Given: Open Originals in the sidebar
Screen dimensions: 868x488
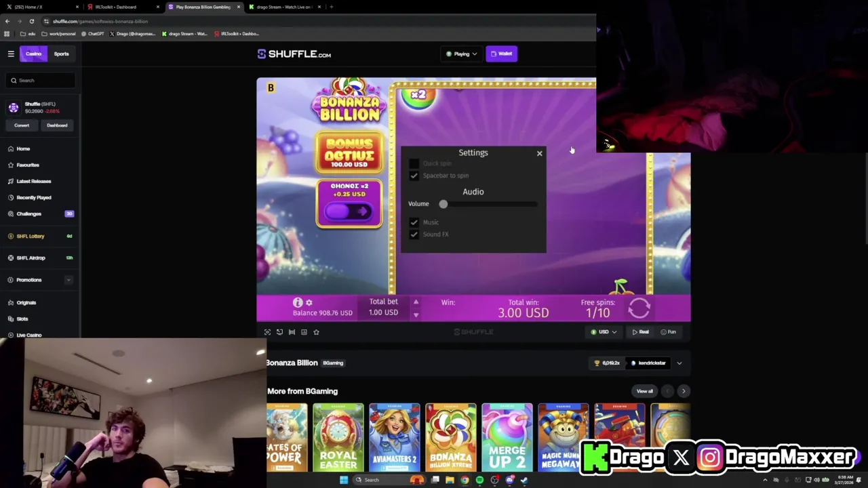Looking at the screenshot, I should click(26, 302).
